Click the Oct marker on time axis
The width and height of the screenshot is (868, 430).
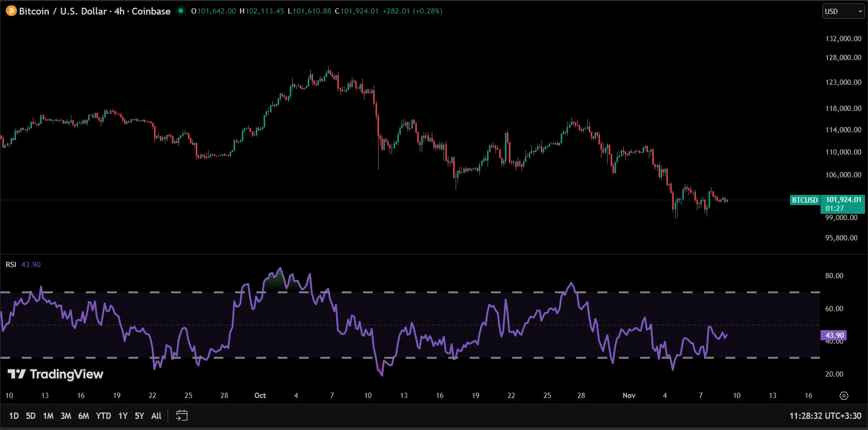pyautogui.click(x=260, y=396)
